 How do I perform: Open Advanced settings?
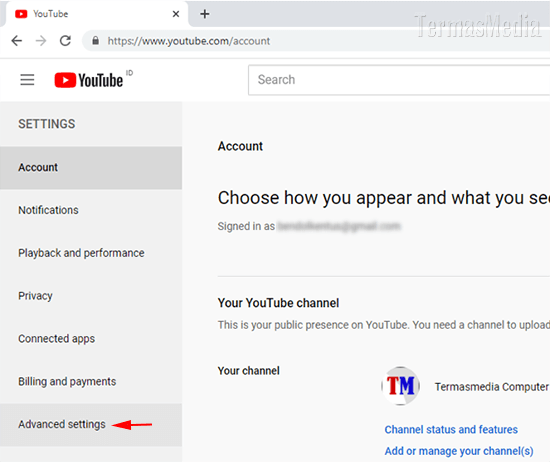click(x=91, y=424)
